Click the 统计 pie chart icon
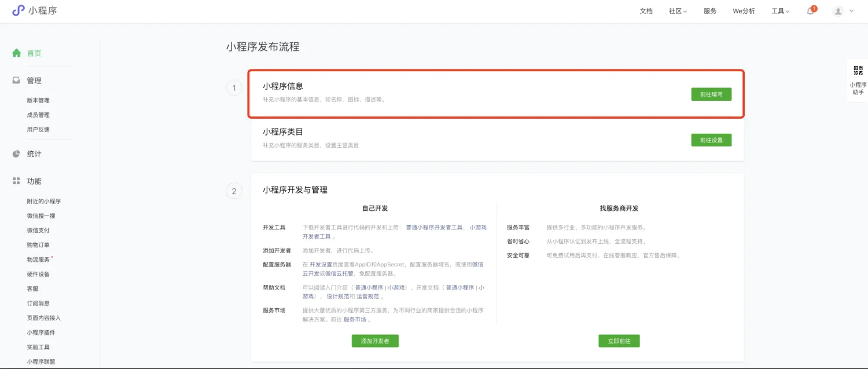The image size is (868, 369). [x=17, y=154]
